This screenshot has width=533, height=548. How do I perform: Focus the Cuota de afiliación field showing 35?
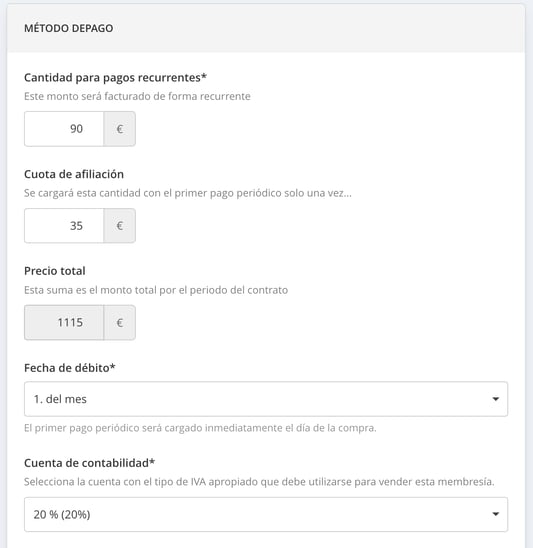tap(64, 225)
